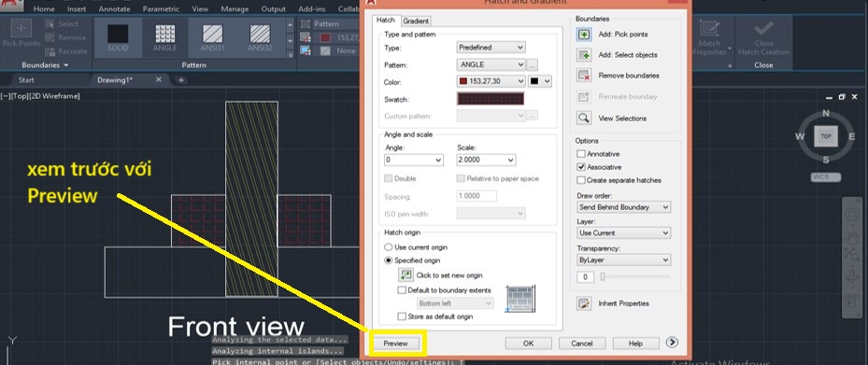This screenshot has height=365, width=868.
Task: Open the Scale 2.0000 dropdown
Action: 486,160
